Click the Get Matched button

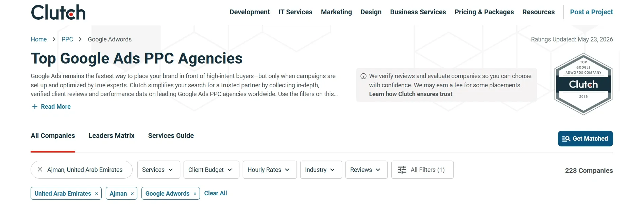(585, 139)
